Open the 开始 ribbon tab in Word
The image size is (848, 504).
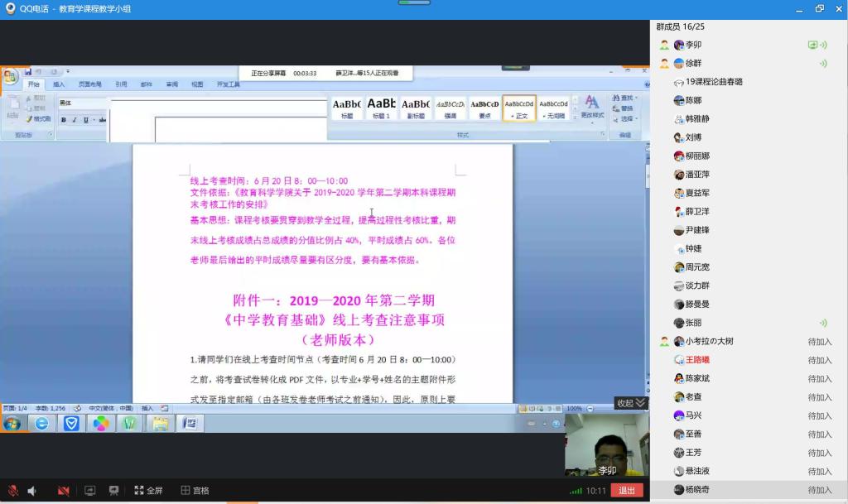point(33,84)
